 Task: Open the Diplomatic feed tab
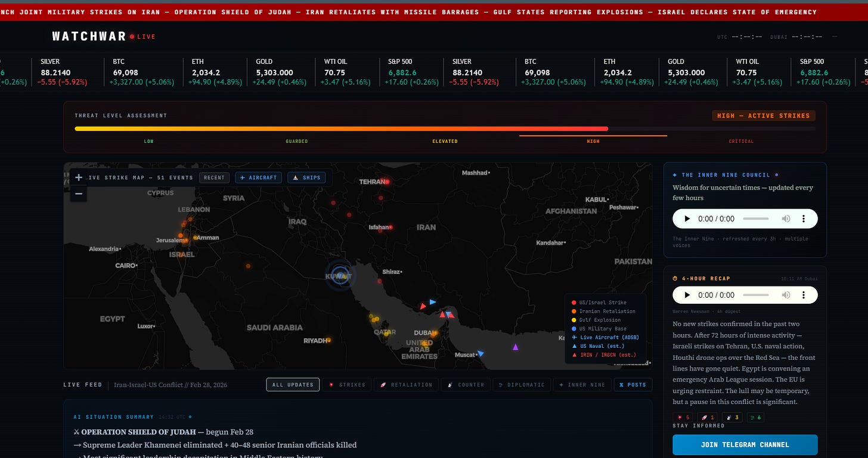tap(522, 385)
